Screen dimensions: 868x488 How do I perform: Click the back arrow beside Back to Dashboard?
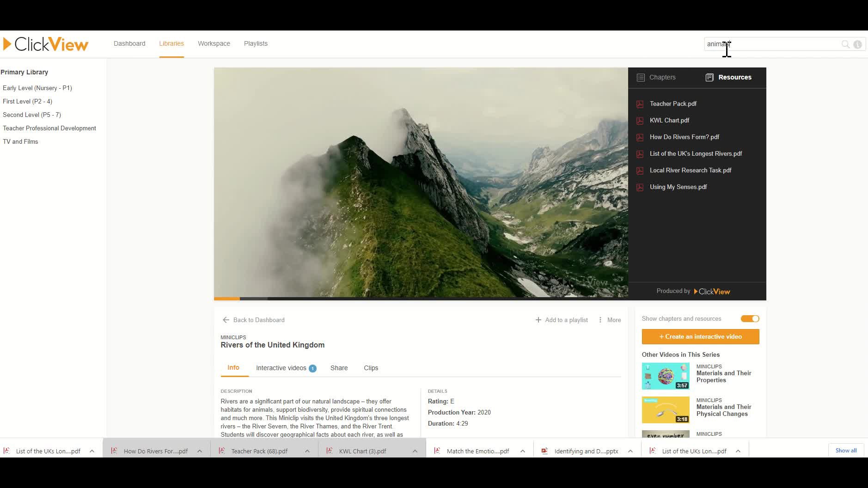[226, 320]
